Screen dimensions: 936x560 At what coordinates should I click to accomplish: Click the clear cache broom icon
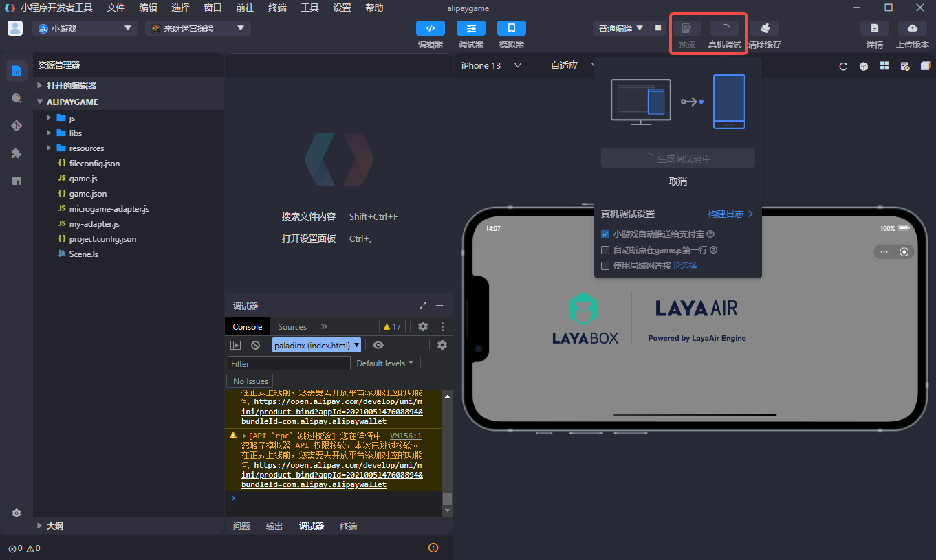click(x=764, y=28)
